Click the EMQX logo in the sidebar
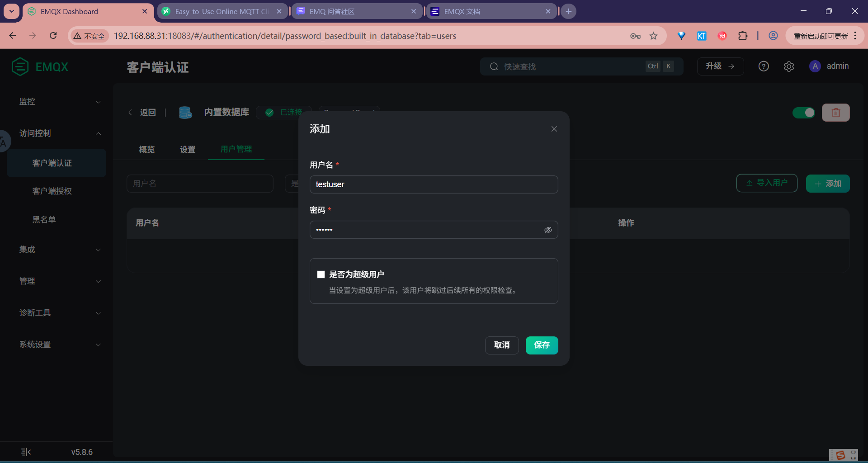Viewport: 868px width, 463px height. point(40,66)
